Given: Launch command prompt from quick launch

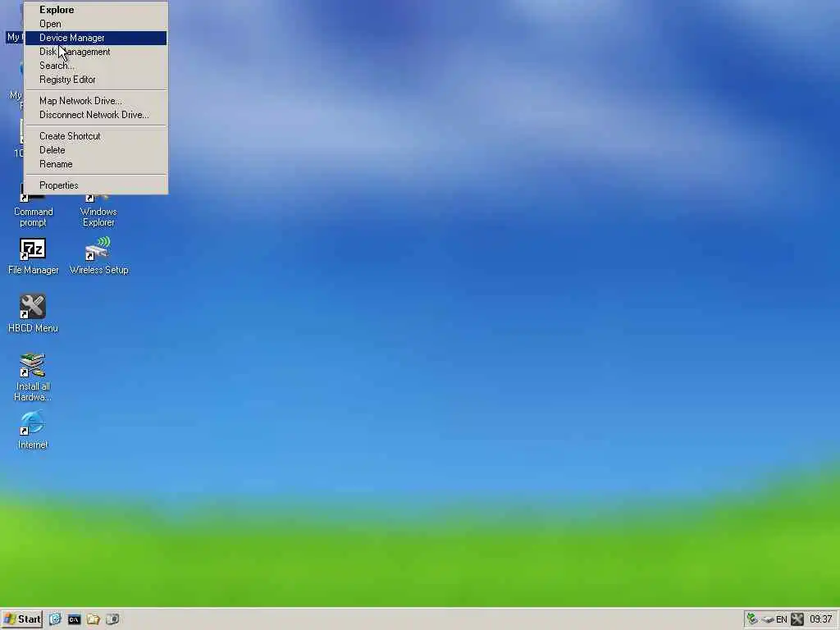Looking at the screenshot, I should [x=74, y=619].
